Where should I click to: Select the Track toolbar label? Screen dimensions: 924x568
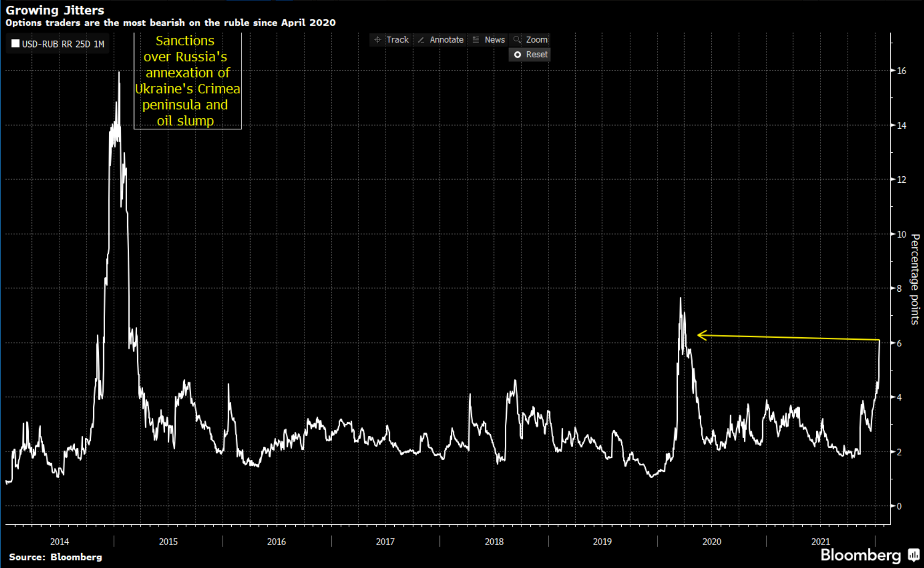point(397,40)
